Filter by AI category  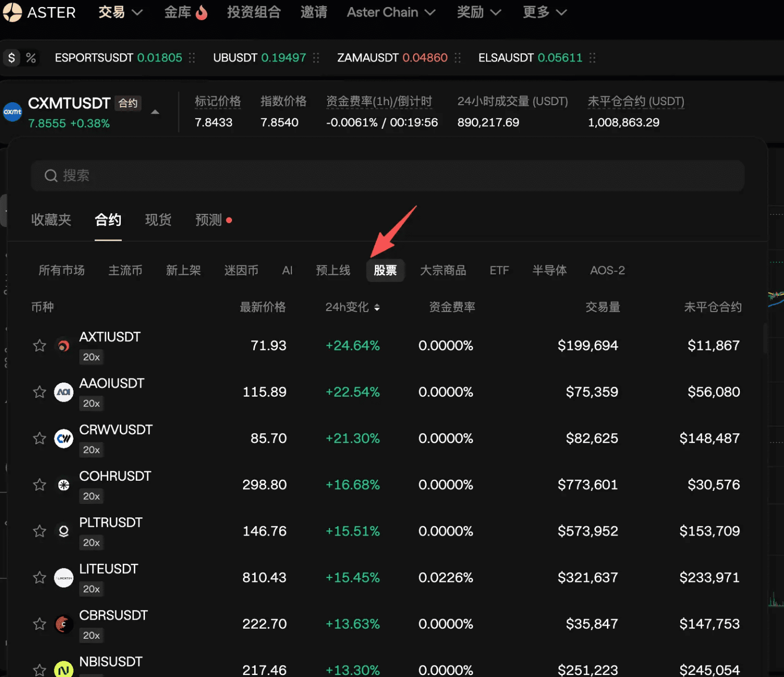[287, 270]
